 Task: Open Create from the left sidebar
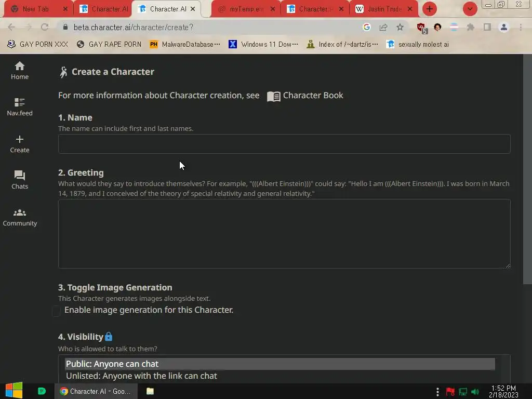click(20, 144)
